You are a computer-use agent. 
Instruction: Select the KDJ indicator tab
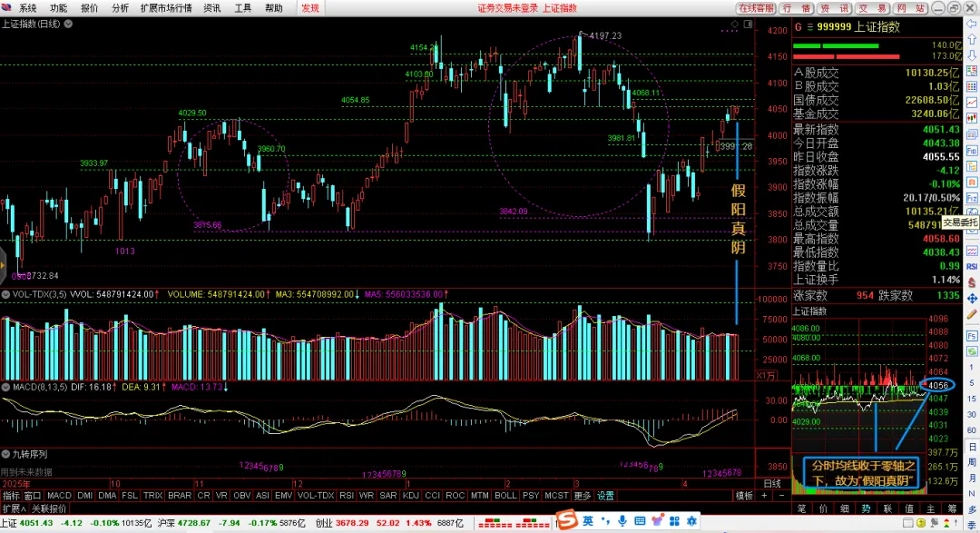[411, 496]
